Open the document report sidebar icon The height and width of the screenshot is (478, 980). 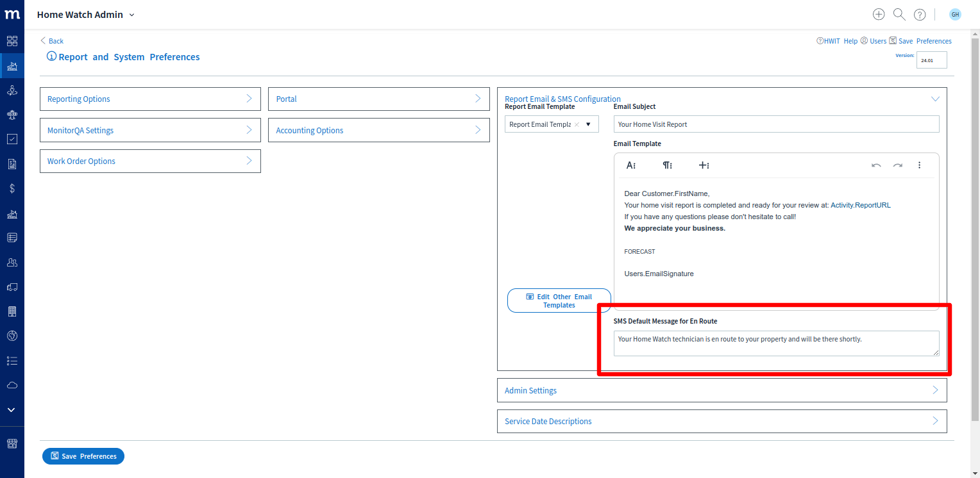point(12,164)
